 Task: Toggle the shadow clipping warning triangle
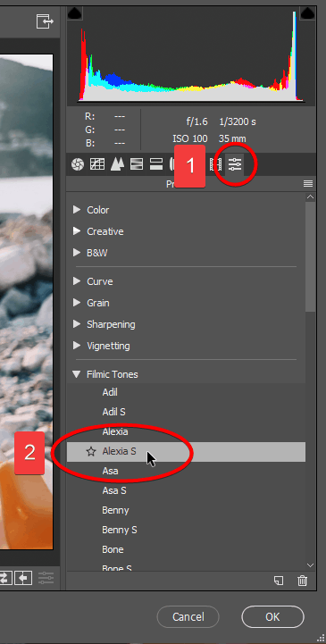(x=74, y=13)
